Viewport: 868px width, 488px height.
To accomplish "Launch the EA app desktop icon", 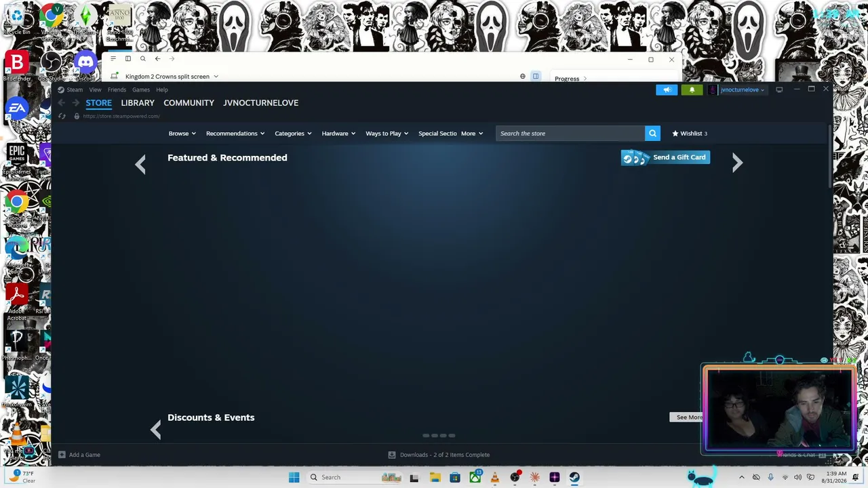I will click(x=17, y=108).
